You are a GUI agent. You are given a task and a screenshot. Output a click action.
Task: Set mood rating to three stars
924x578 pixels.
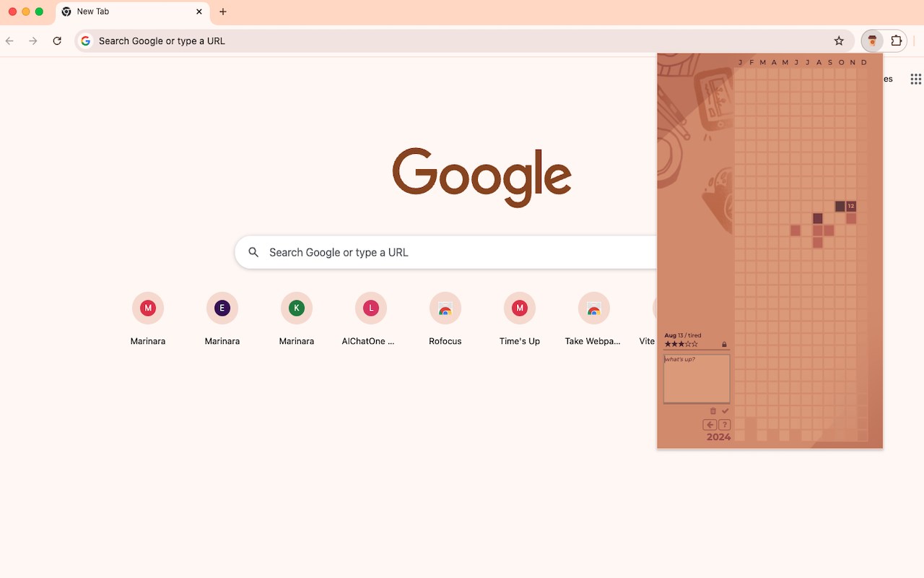tap(681, 345)
